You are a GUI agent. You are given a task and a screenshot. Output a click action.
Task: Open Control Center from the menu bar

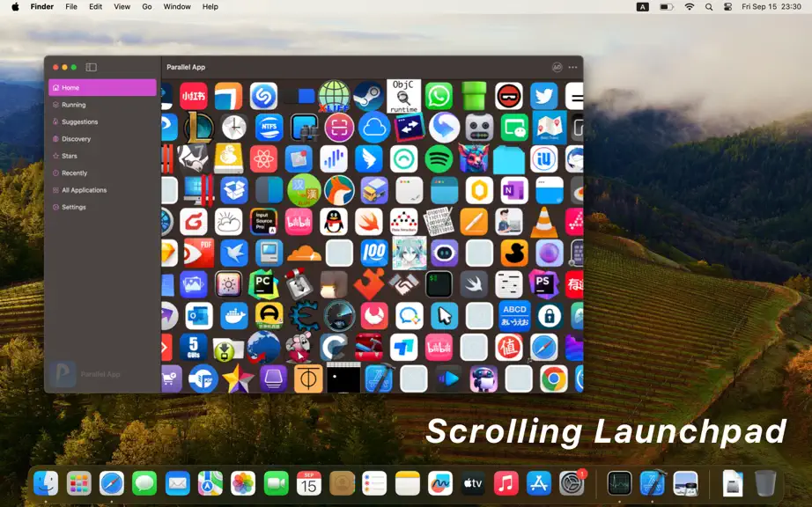[x=727, y=7]
